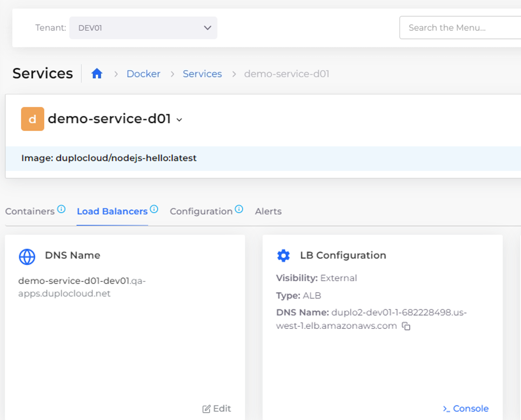The image size is (521, 420).
Task: Edit the DNS Name
Action: tap(216, 409)
